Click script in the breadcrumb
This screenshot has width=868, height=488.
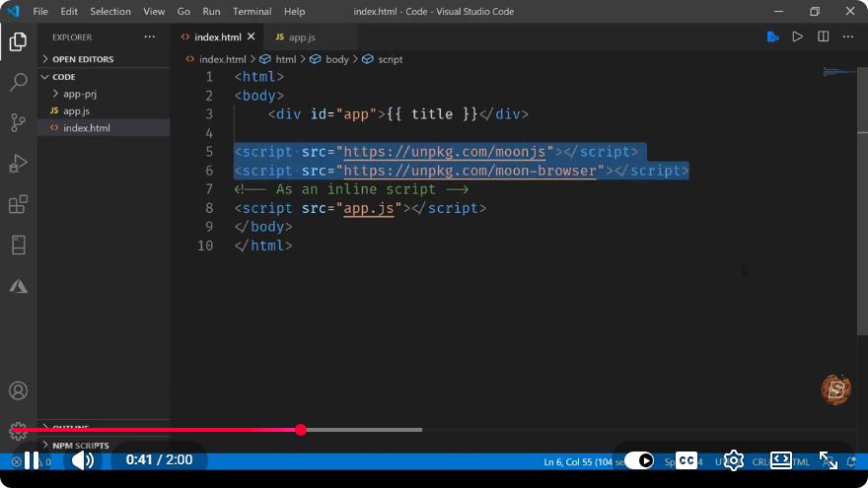point(391,59)
